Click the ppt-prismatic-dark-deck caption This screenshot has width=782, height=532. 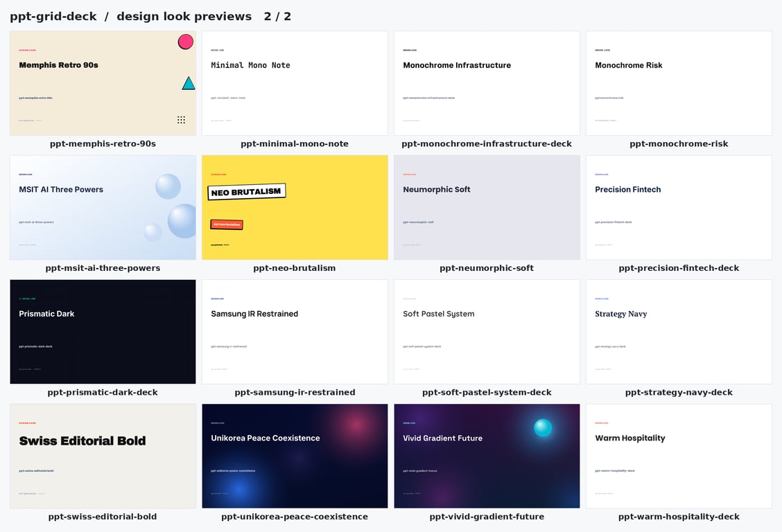pos(103,392)
